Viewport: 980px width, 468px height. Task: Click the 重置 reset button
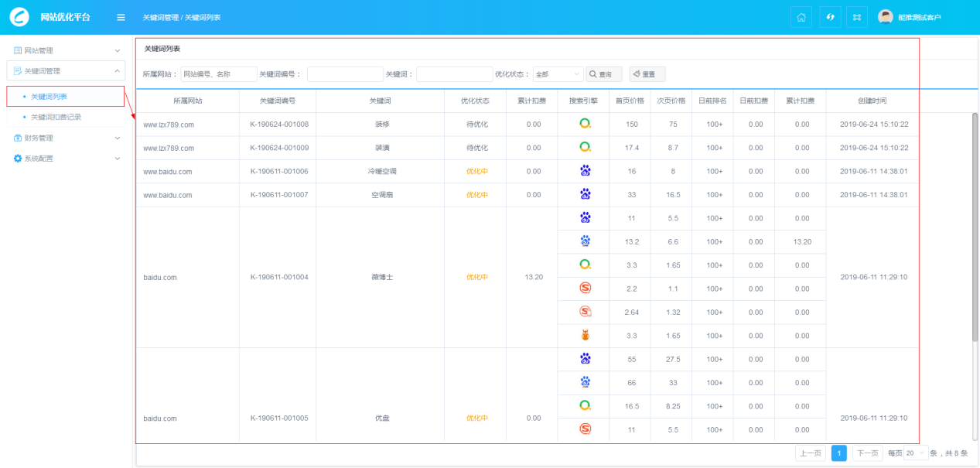click(x=647, y=74)
